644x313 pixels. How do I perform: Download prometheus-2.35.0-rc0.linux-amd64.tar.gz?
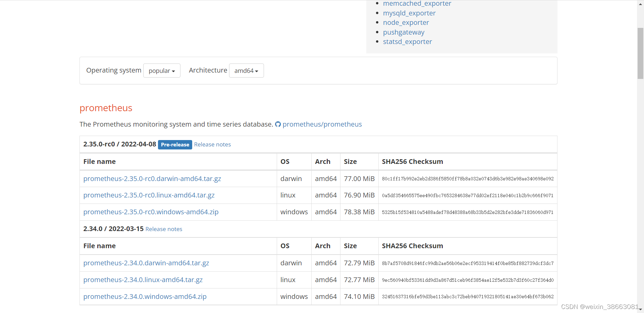click(149, 195)
